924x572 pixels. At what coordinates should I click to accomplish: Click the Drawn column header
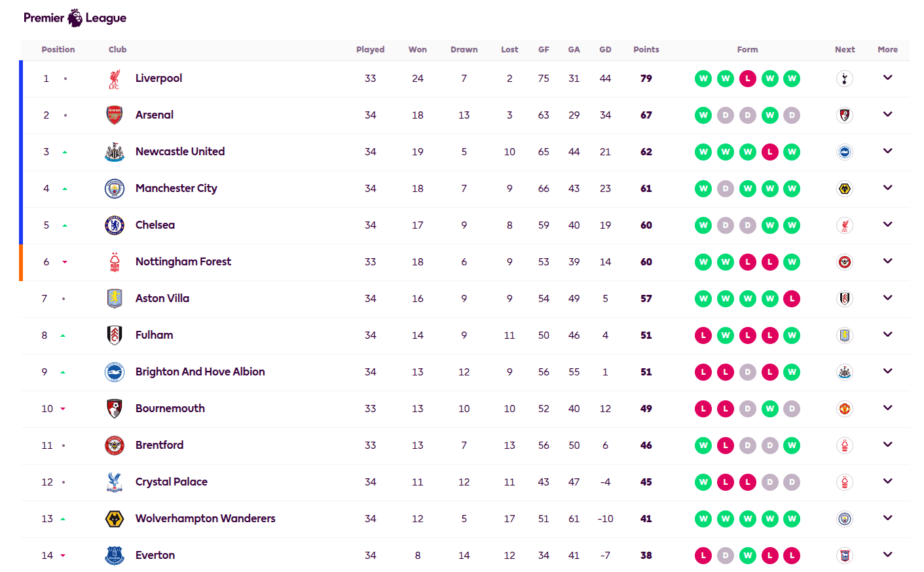pos(464,49)
